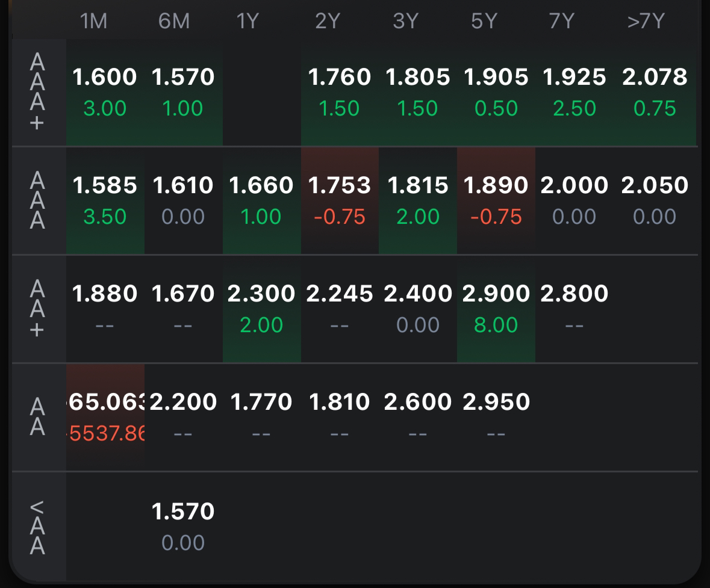
Task: Click AA 3Y cell showing 2.600
Action: click(417, 417)
